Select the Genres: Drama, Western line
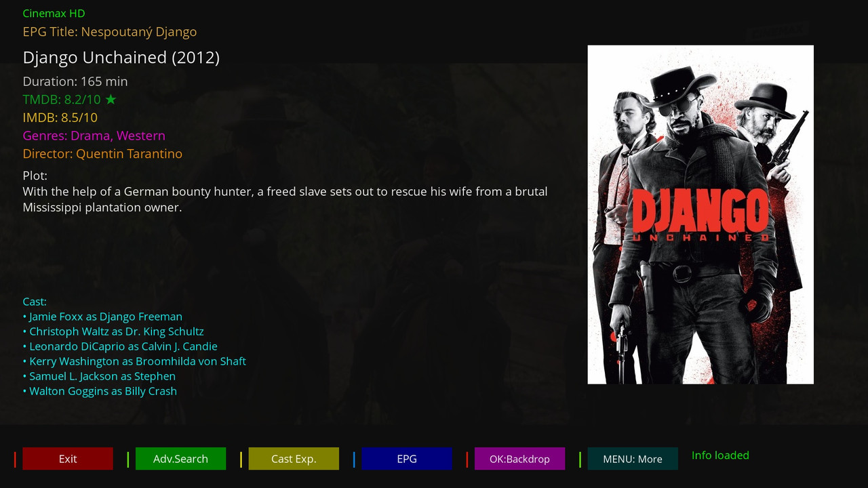 click(x=94, y=136)
